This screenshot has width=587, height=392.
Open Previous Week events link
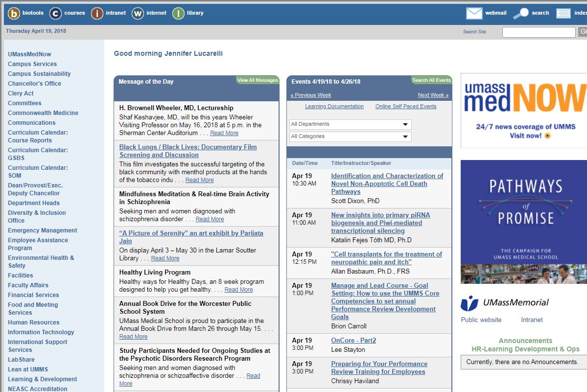coord(311,95)
